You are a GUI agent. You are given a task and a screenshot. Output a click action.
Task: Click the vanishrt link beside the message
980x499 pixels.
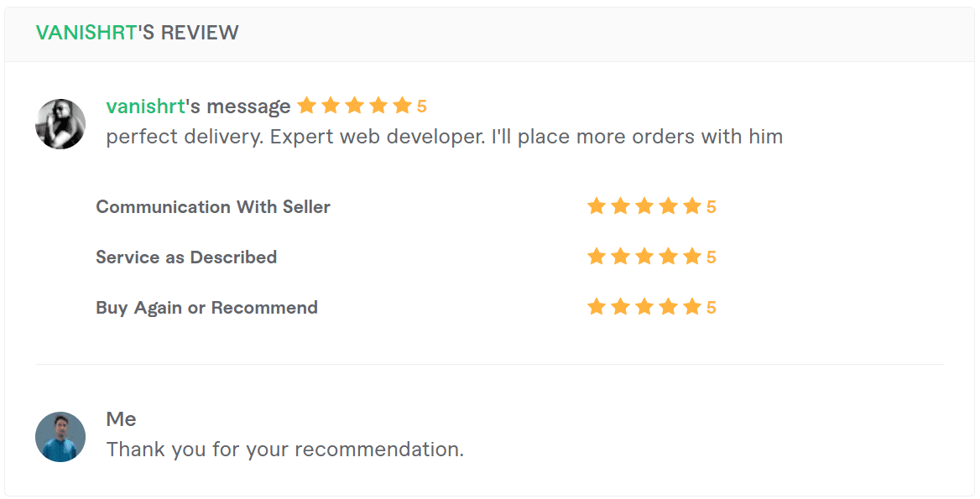point(145,107)
